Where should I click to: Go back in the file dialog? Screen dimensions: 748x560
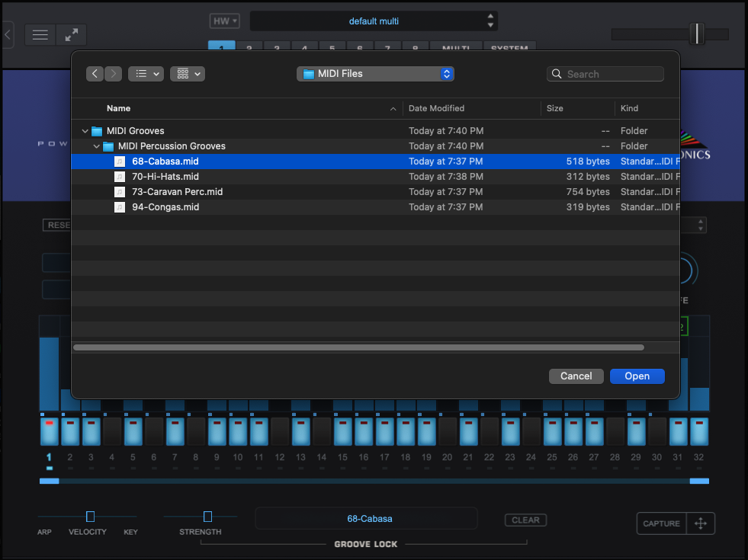(x=95, y=74)
